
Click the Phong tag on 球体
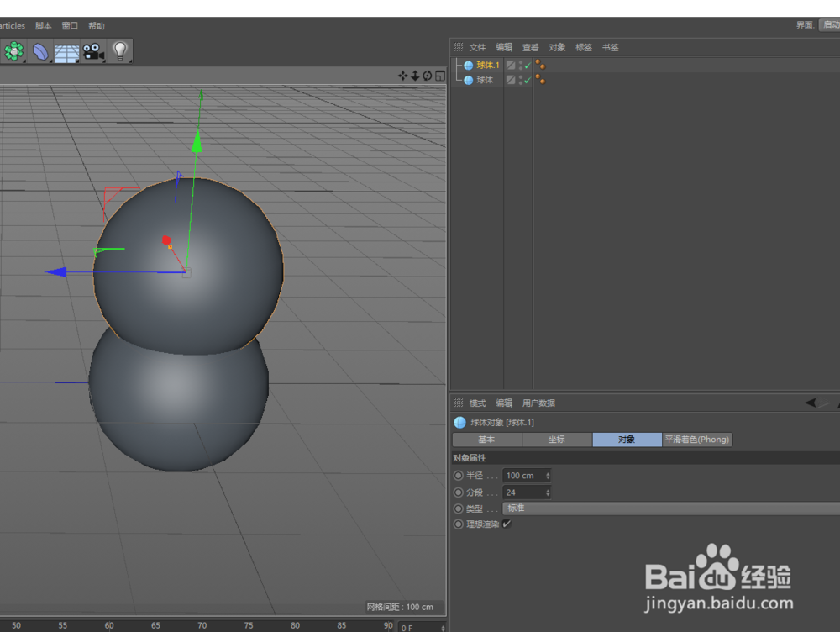click(540, 80)
